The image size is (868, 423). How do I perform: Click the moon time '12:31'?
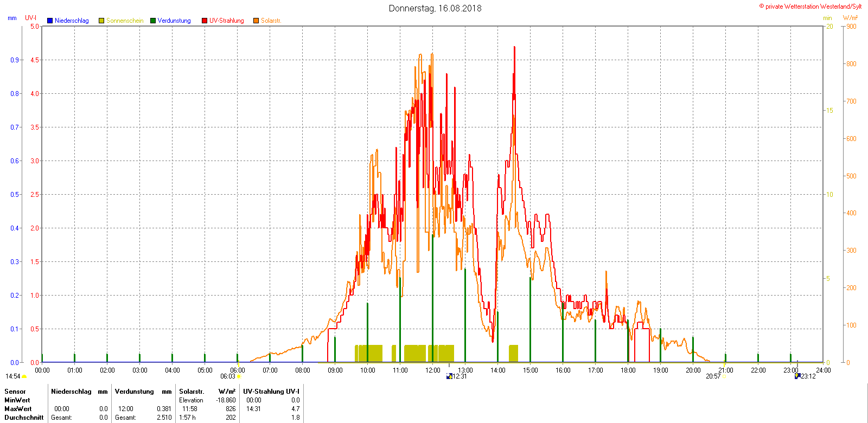point(459,376)
